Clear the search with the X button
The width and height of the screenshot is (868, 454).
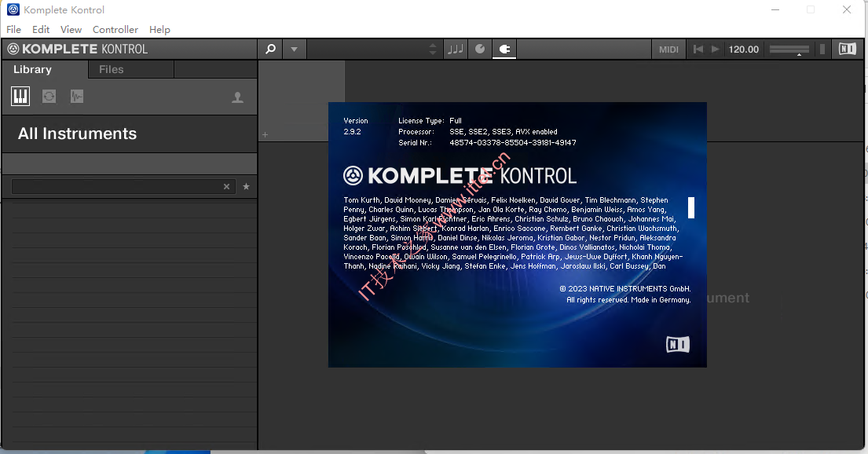tap(226, 187)
